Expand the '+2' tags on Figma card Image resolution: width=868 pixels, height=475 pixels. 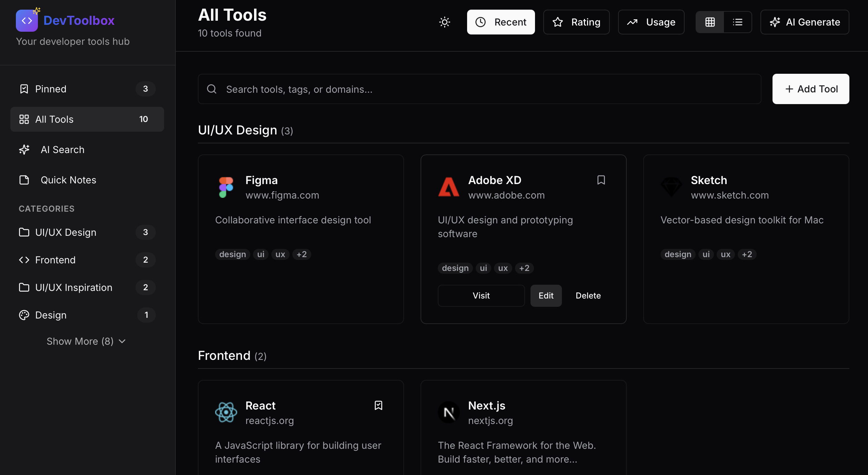point(302,254)
